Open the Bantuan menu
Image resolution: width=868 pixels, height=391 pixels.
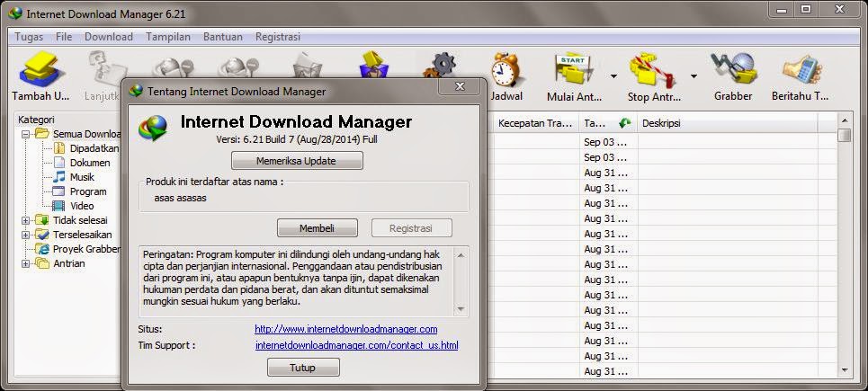(x=223, y=37)
